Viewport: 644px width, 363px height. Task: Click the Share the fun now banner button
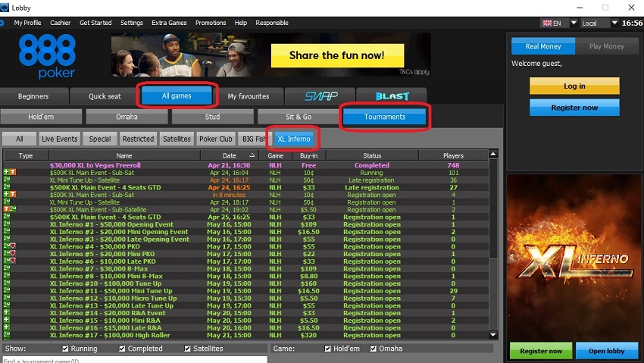click(337, 55)
